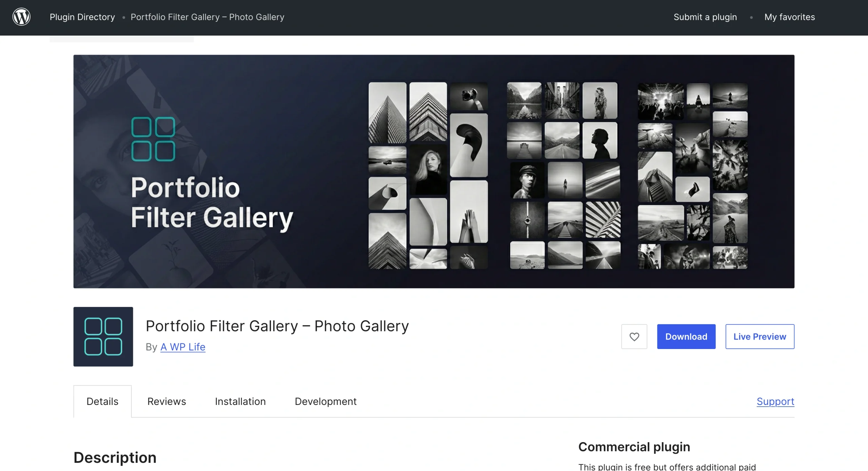The image size is (868, 471).
Task: Open the Plugin Directory link
Action: [82, 17]
